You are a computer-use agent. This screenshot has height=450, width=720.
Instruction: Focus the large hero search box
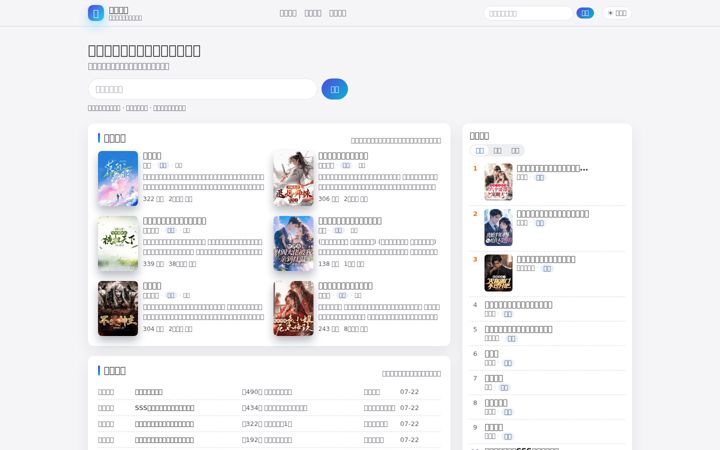click(x=202, y=89)
